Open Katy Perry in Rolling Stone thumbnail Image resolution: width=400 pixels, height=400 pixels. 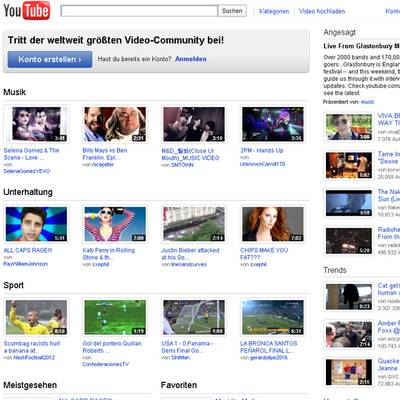pos(115,224)
